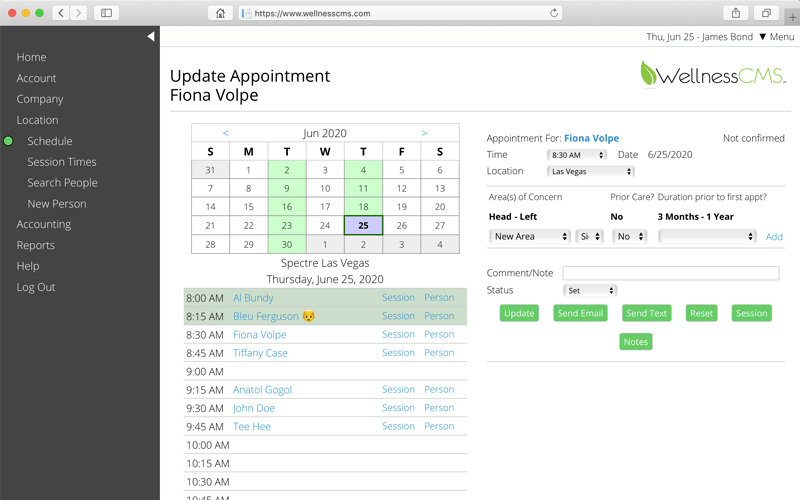Go to next month in calendar
800x500 pixels.
point(424,133)
